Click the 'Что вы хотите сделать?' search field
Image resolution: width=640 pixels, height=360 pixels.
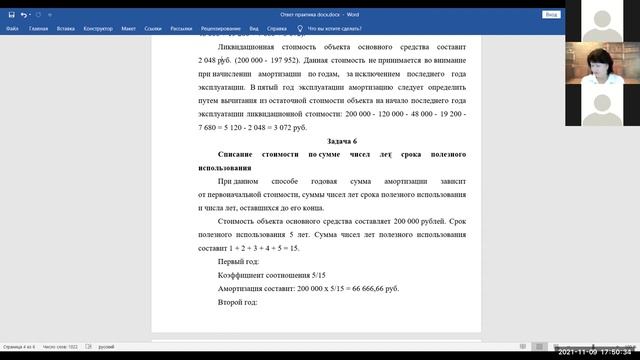tap(335, 29)
